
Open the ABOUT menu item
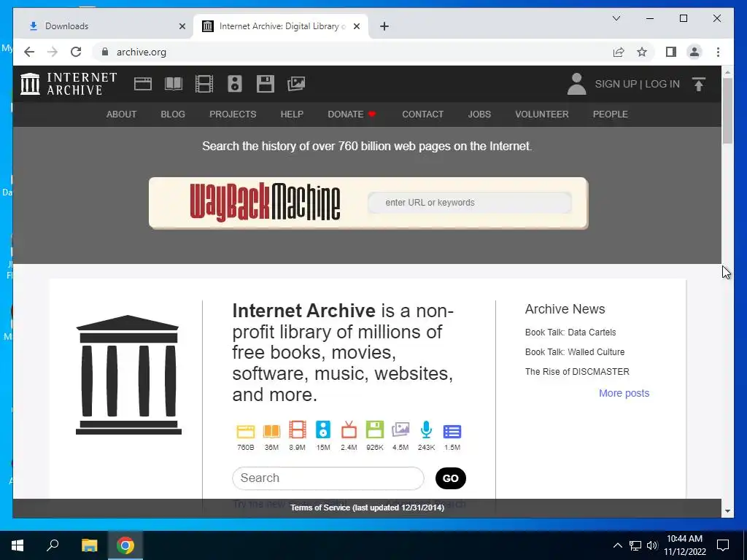tap(122, 114)
